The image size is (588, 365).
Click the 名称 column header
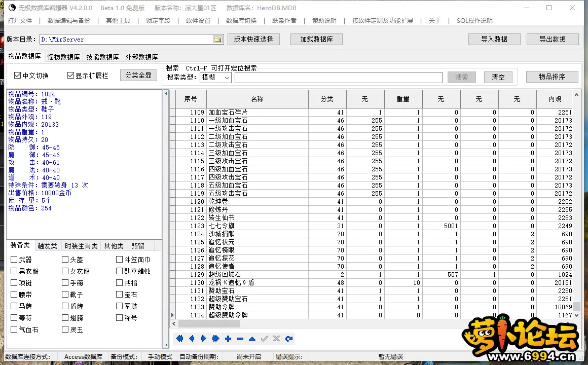258,99
